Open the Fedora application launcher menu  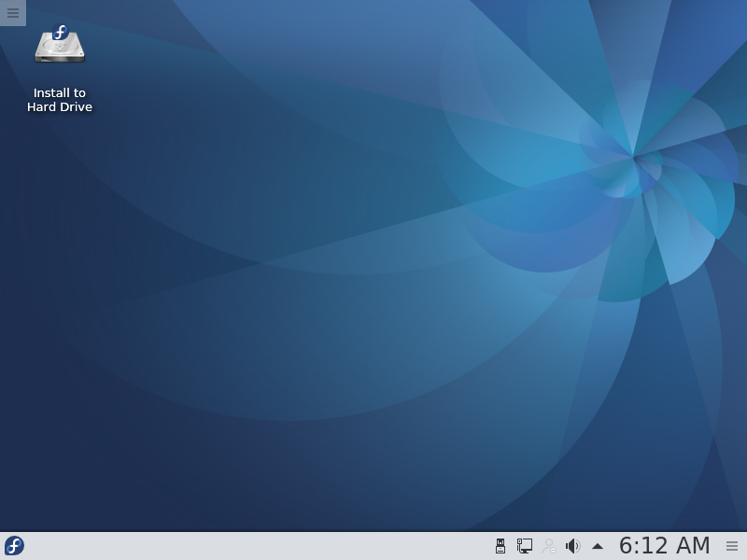click(x=14, y=546)
